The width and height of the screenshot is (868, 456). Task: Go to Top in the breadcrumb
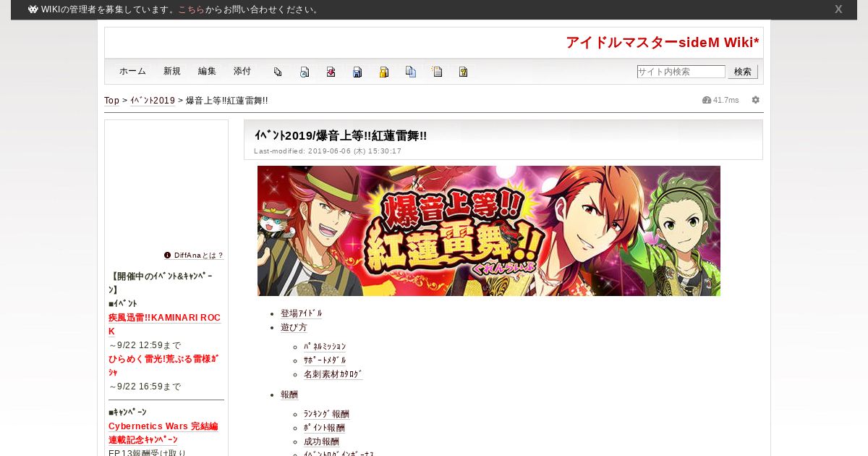(112, 101)
